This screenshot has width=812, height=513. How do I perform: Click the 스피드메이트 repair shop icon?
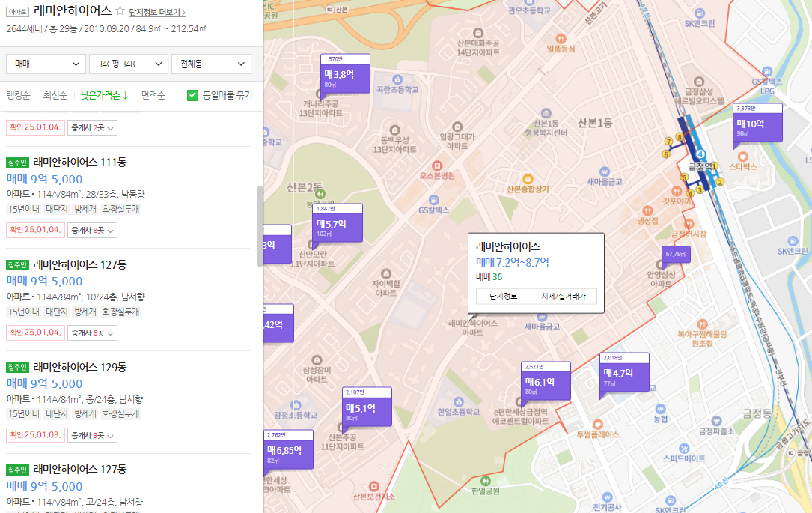[x=683, y=449]
